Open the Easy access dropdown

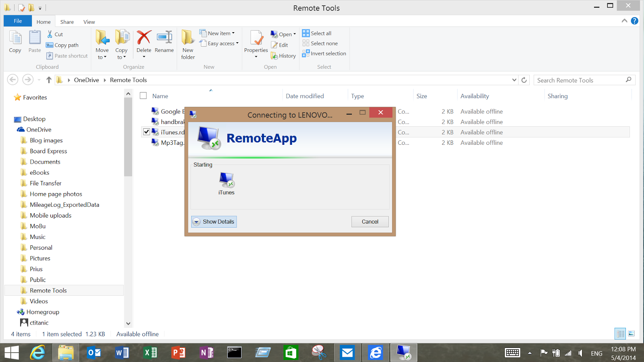point(219,43)
